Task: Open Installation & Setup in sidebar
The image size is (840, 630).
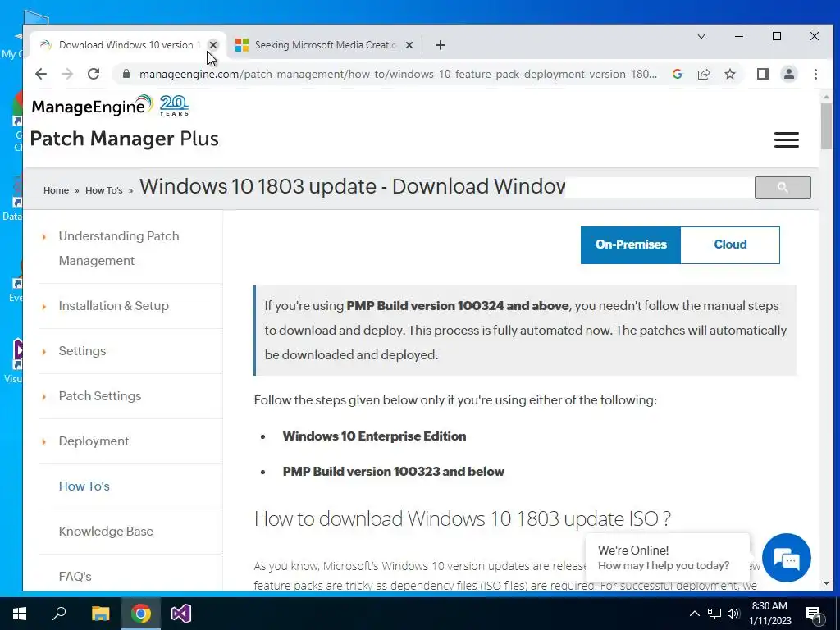Action: pyautogui.click(x=113, y=306)
